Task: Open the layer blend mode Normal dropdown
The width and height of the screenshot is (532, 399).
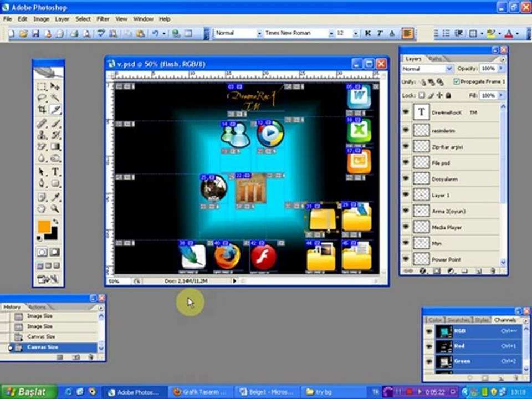Action: (x=449, y=69)
